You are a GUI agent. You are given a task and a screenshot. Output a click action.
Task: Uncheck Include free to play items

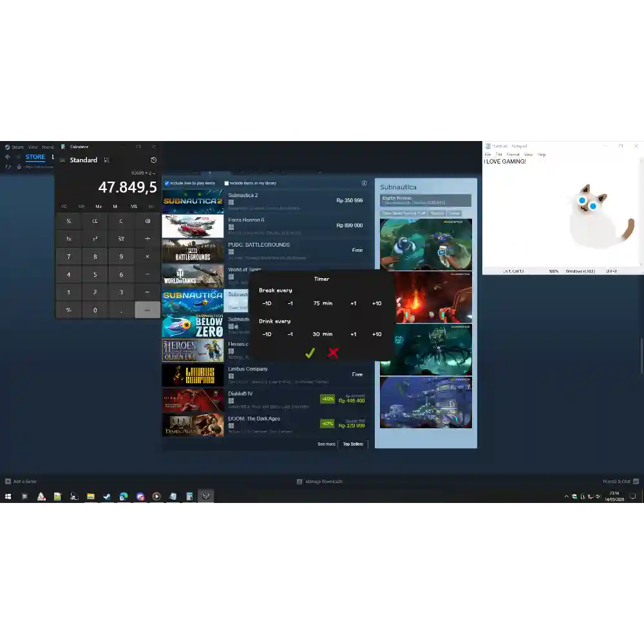(167, 183)
